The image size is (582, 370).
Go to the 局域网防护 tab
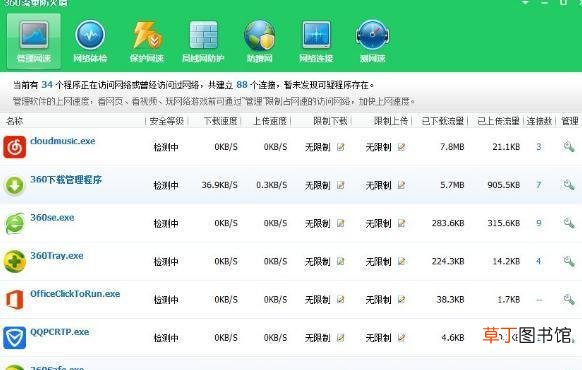(203, 41)
